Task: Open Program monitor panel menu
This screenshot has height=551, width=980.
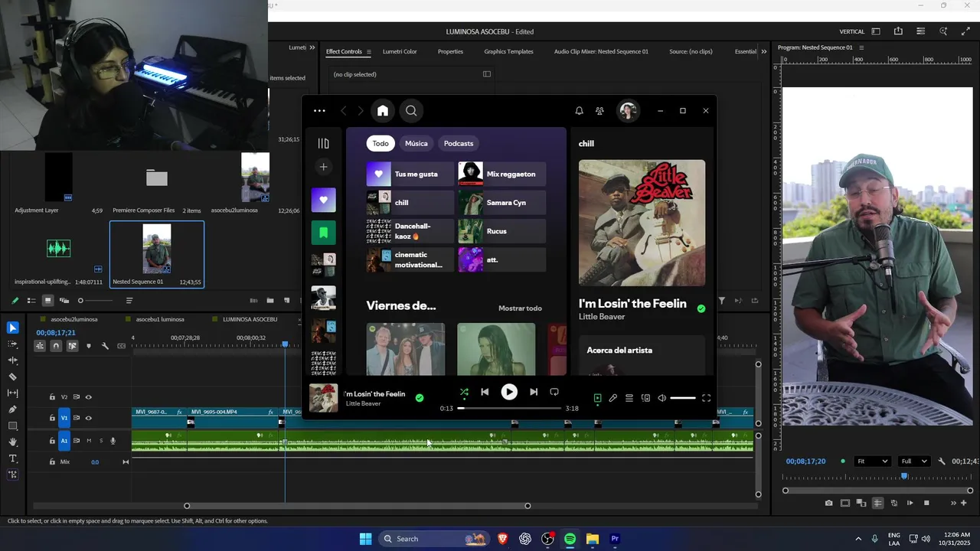Action: point(861,47)
